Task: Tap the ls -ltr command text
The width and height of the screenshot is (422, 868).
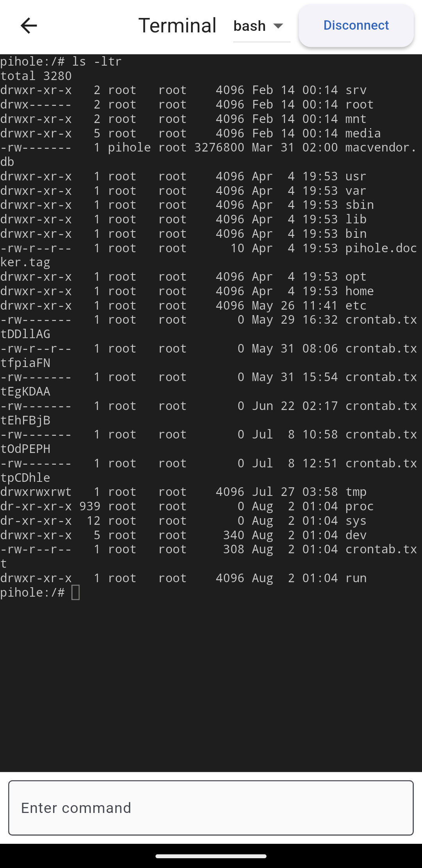Action: click(97, 61)
